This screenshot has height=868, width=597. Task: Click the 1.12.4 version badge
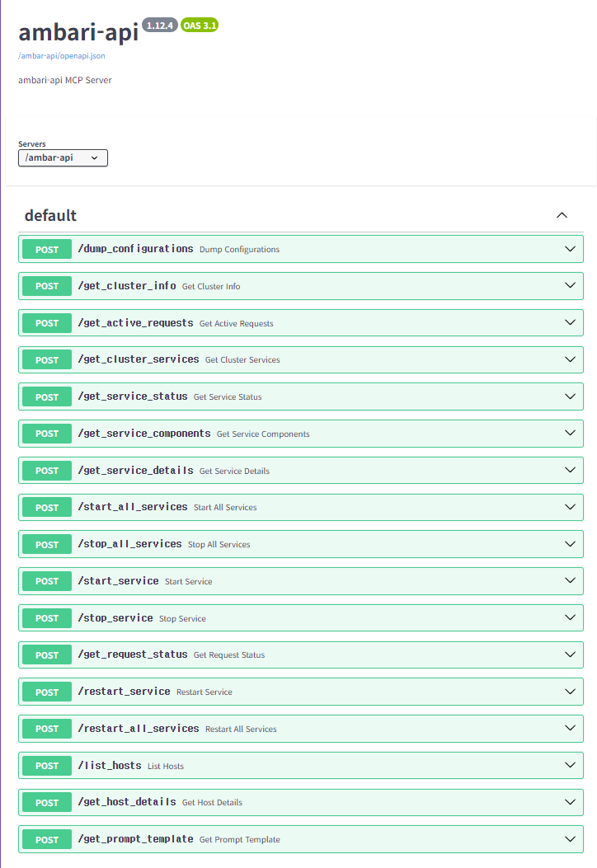coord(159,26)
